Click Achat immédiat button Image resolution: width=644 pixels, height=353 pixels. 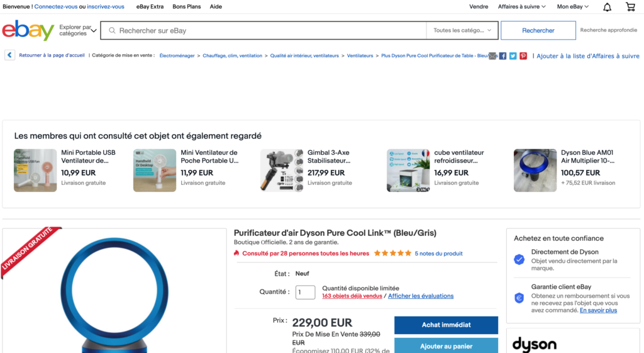coord(446,325)
